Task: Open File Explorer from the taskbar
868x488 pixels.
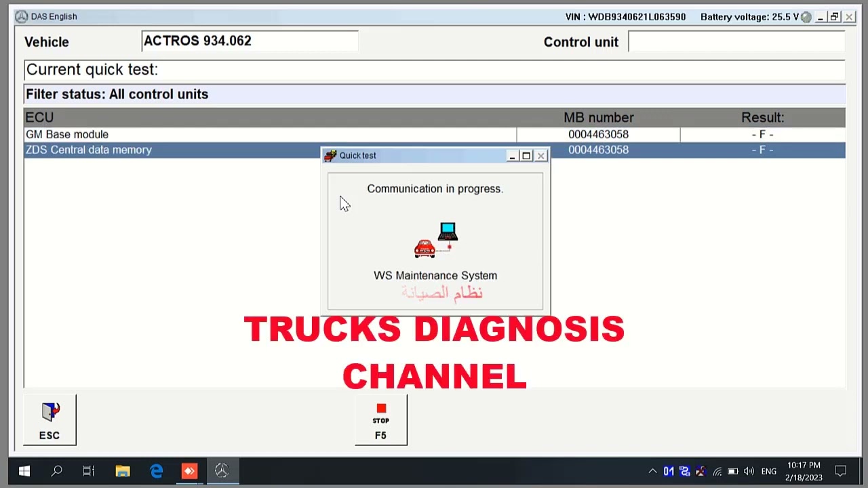Action: 123,471
